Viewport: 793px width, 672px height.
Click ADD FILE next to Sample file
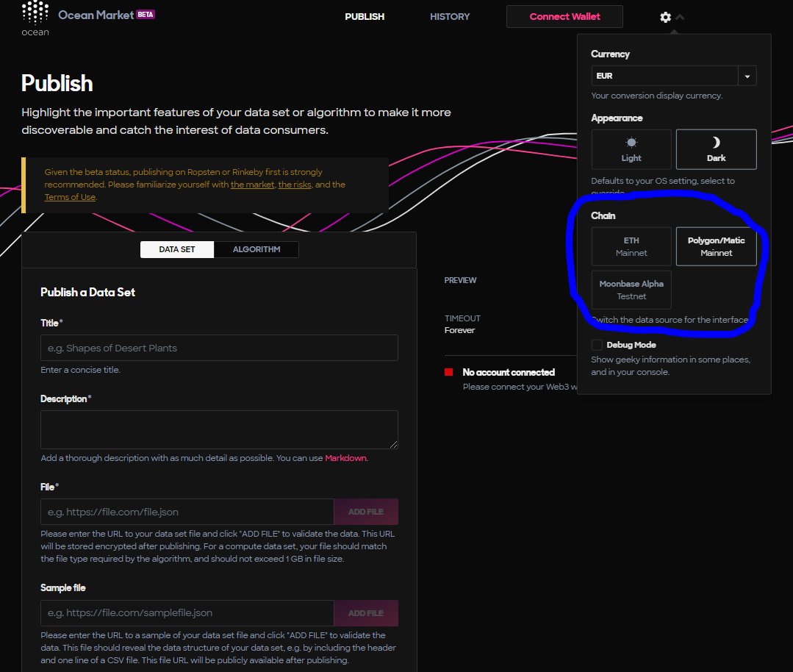point(366,612)
